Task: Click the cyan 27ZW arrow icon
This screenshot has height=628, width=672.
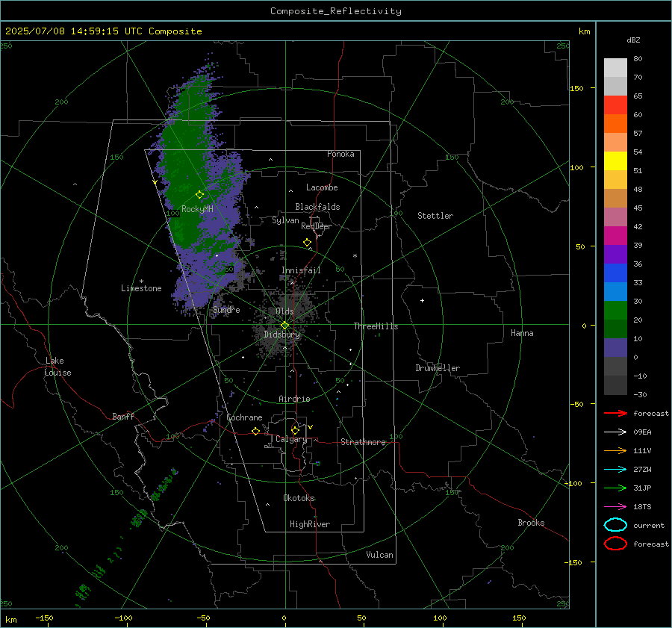Action: [615, 470]
